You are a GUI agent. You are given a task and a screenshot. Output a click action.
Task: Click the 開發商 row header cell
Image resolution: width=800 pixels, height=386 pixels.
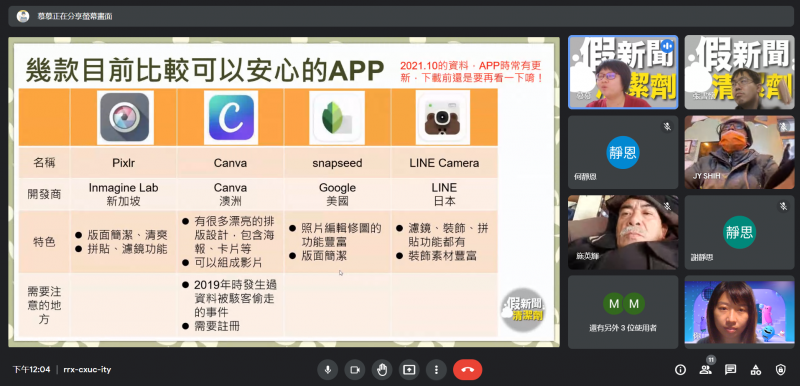tap(44, 194)
